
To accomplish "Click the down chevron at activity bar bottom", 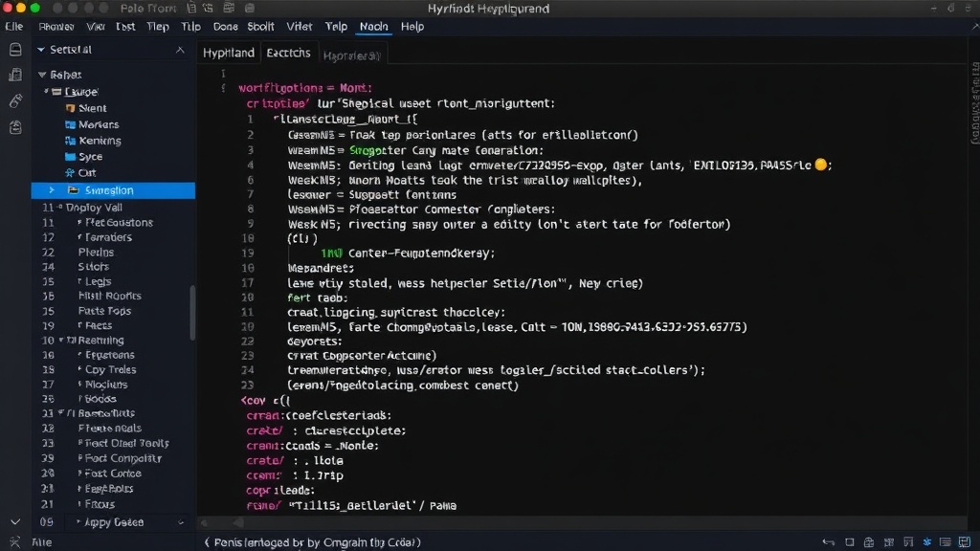I will pos(15,521).
